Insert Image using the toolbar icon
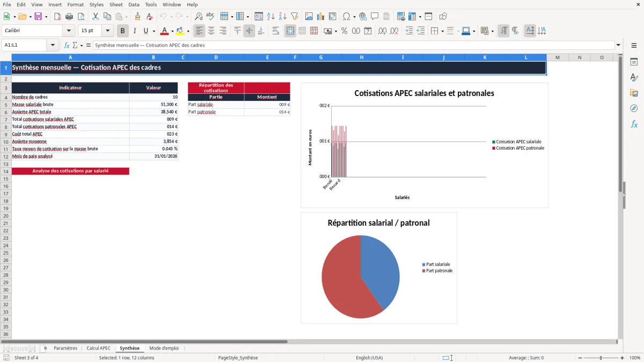 (x=309, y=17)
